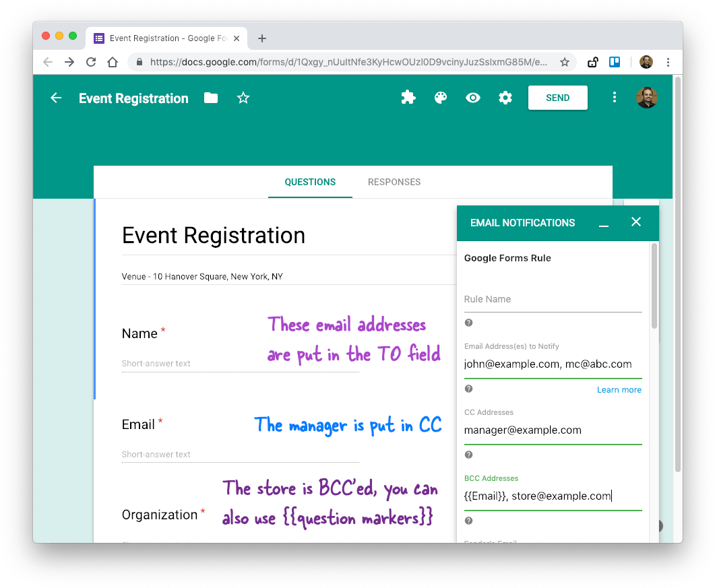Click the back arrow to Forms home
Screen dimensions: 715x588
pyautogui.click(x=56, y=98)
